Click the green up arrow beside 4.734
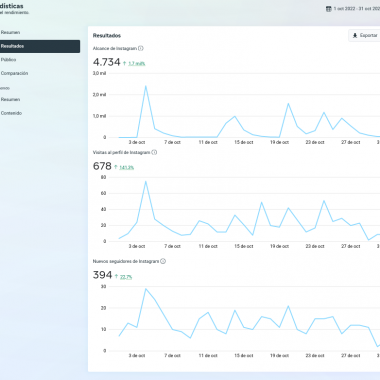This screenshot has height=380, width=380. click(x=124, y=63)
